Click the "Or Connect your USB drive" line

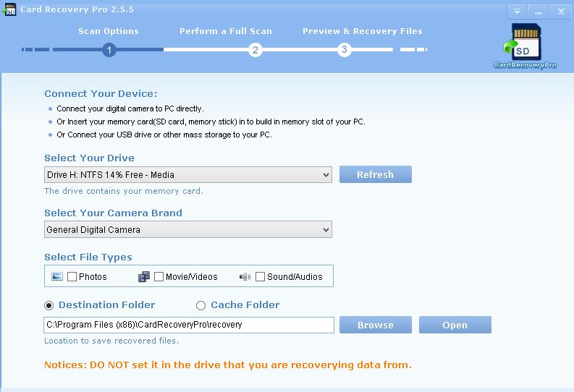point(164,135)
